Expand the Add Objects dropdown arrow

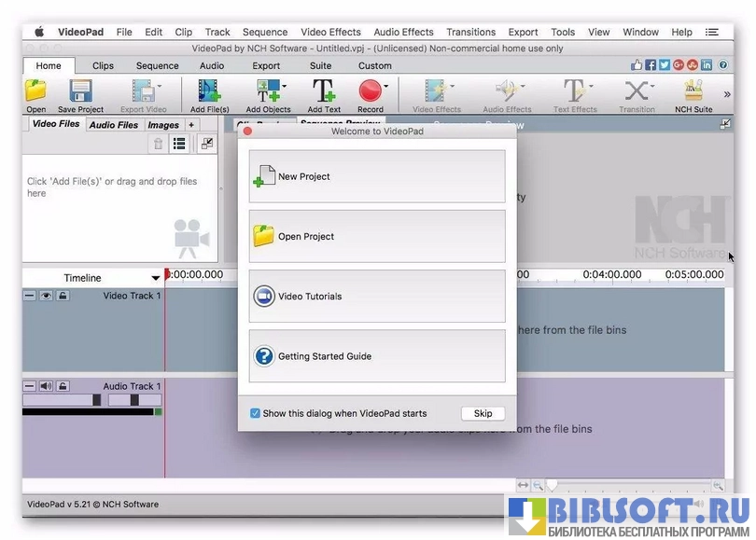click(284, 86)
